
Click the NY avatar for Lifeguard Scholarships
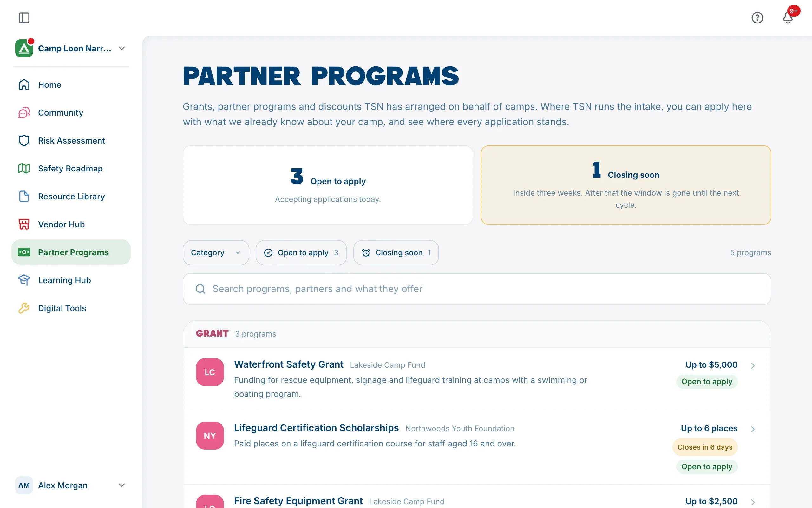coord(210,435)
